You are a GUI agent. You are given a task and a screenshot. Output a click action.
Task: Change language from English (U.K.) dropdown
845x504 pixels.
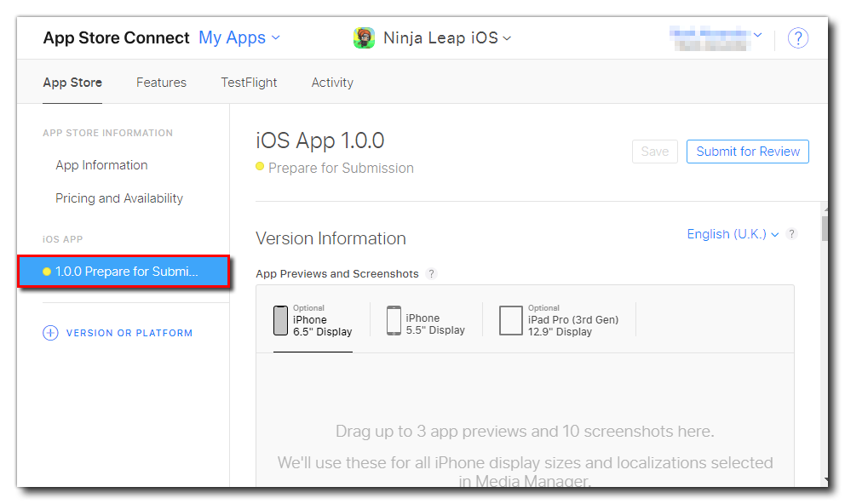click(733, 234)
